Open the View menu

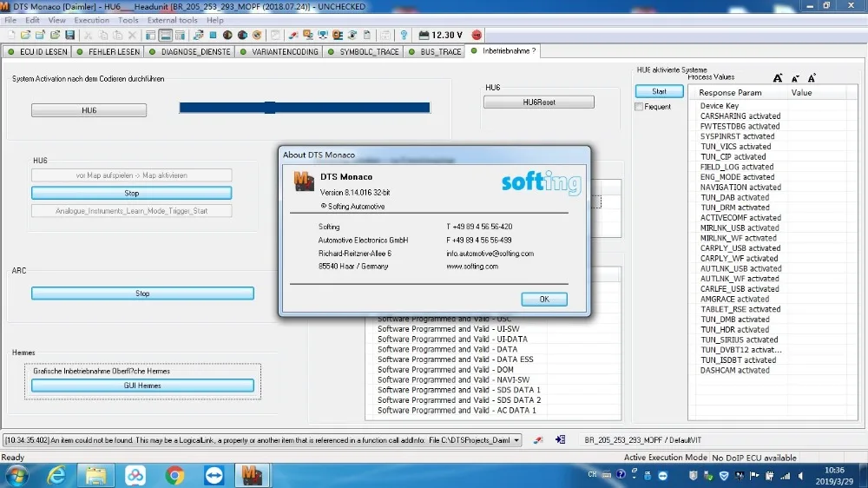pos(56,20)
